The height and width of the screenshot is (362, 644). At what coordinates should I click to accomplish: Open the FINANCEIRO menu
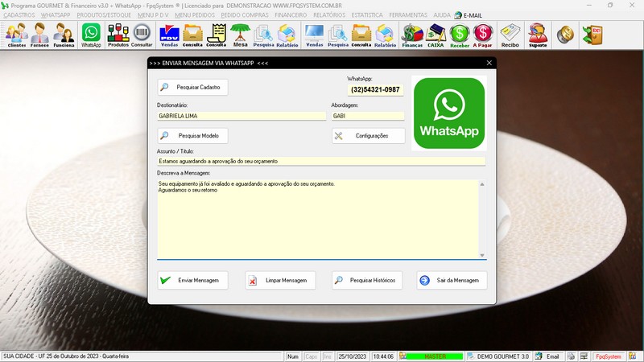tap(291, 15)
